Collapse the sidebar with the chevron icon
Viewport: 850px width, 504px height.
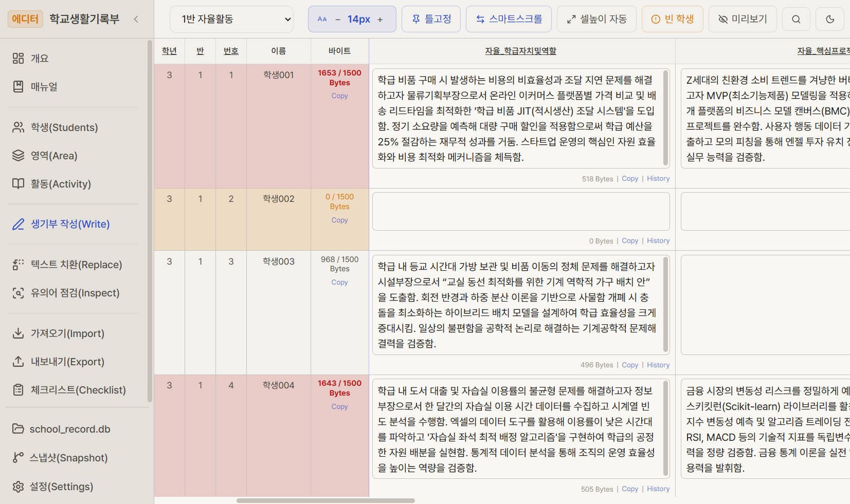136,19
